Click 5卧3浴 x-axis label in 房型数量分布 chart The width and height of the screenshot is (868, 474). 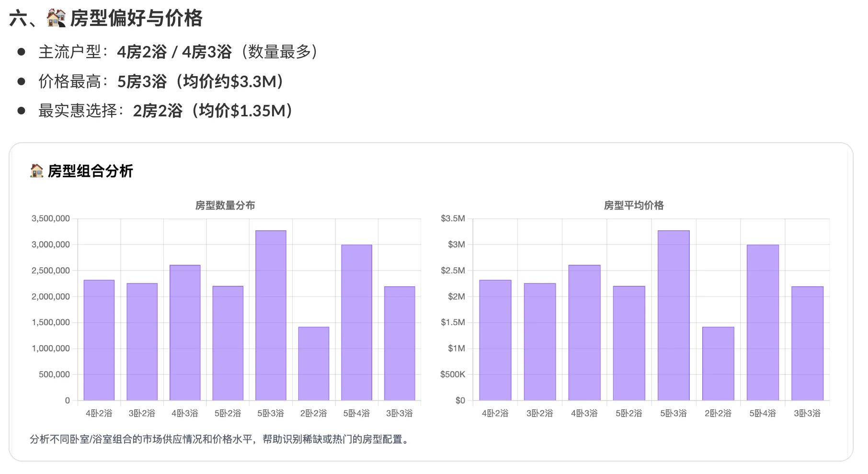[271, 413]
